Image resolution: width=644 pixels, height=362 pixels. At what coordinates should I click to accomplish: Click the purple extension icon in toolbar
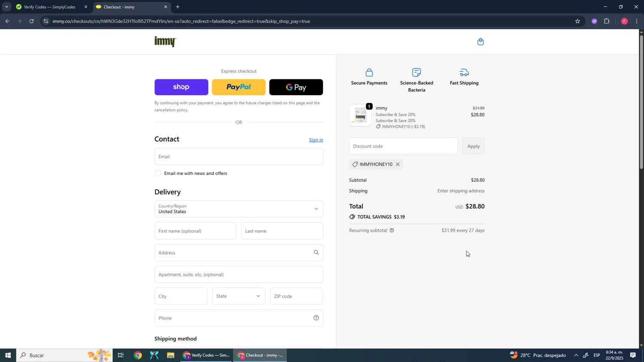tap(594, 21)
